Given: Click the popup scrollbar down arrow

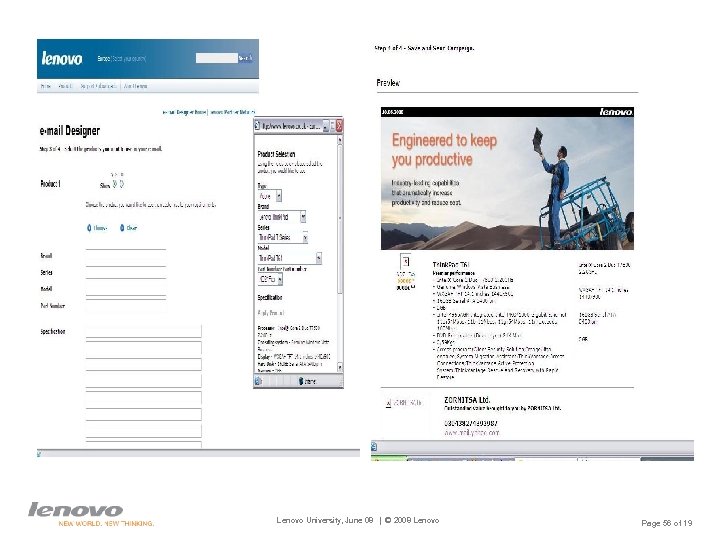Looking at the screenshot, I should pos(340,367).
